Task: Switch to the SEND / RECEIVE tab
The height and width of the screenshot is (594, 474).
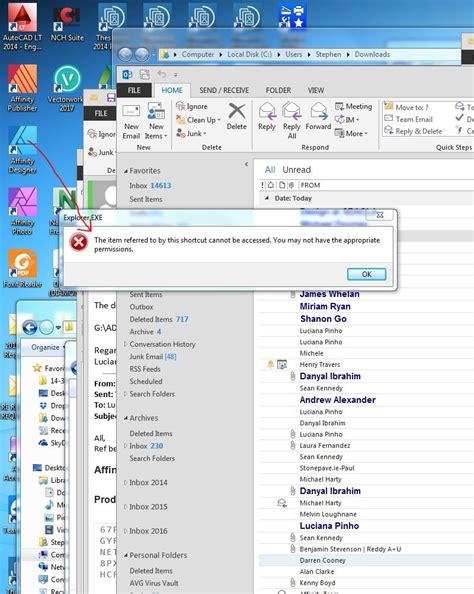Action: pyautogui.click(x=224, y=90)
